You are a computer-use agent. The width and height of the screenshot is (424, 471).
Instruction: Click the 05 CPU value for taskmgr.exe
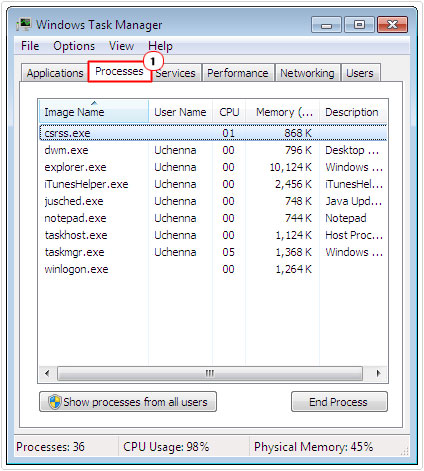click(228, 252)
